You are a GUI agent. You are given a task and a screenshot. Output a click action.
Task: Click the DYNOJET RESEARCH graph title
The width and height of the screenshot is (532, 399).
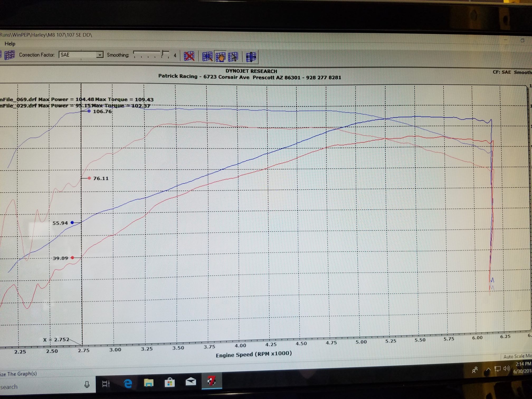(251, 71)
